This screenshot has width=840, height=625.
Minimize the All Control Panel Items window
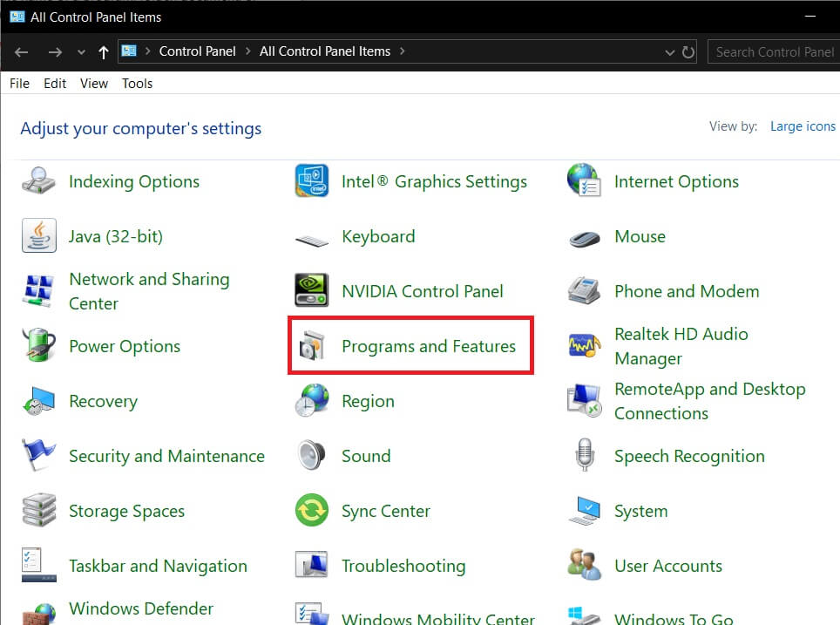click(x=810, y=17)
